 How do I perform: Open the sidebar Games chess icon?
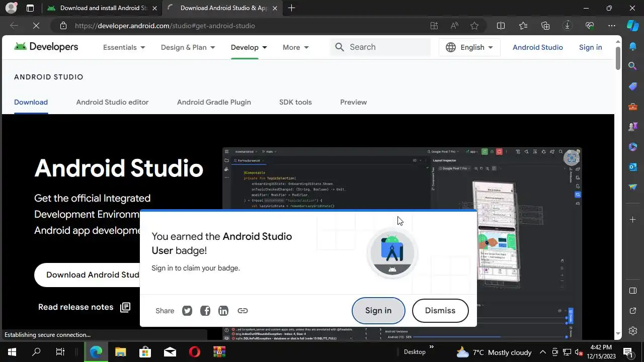tap(633, 127)
